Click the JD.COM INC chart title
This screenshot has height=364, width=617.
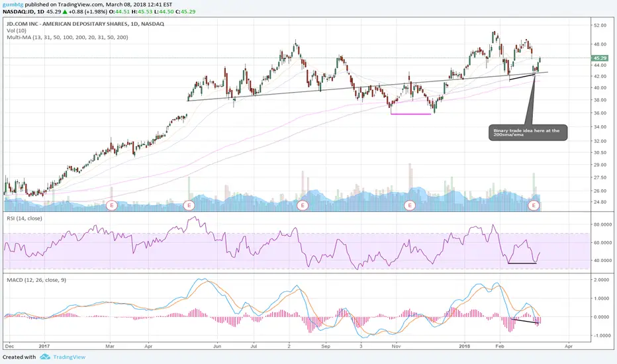[x=85, y=24]
